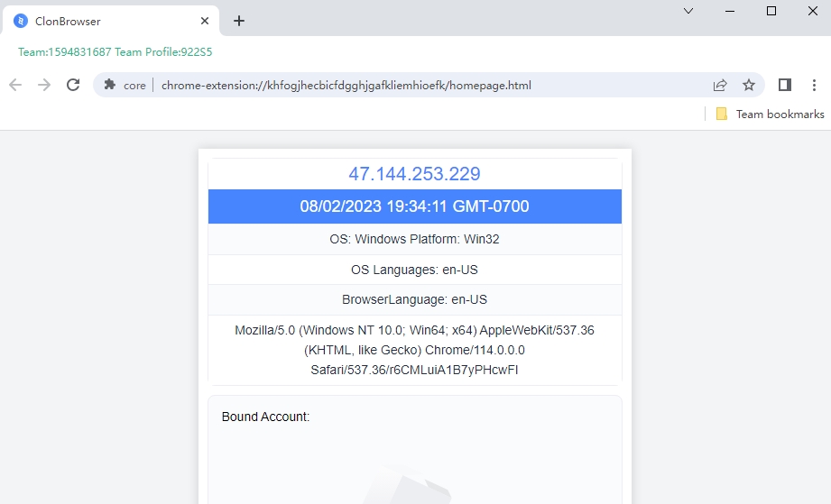Open the Team bookmarks folder
Image resolution: width=831 pixels, height=504 pixels.
(x=770, y=114)
